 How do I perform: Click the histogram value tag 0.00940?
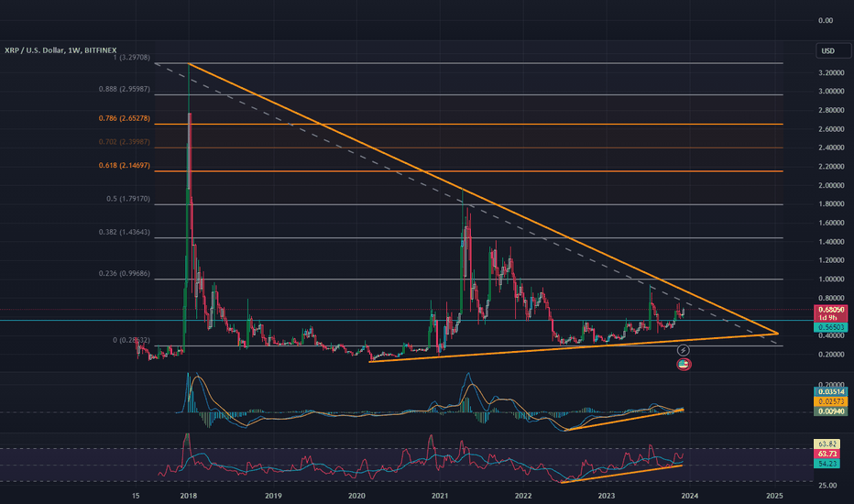pos(830,411)
